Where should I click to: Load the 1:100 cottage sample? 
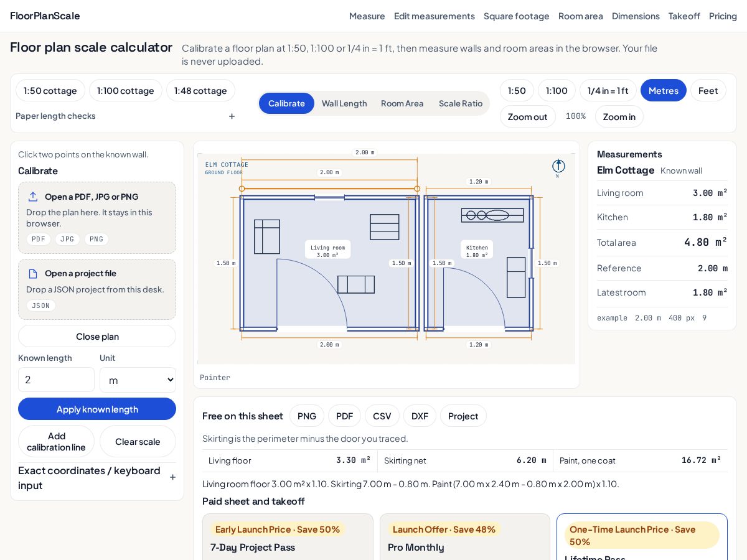point(126,90)
